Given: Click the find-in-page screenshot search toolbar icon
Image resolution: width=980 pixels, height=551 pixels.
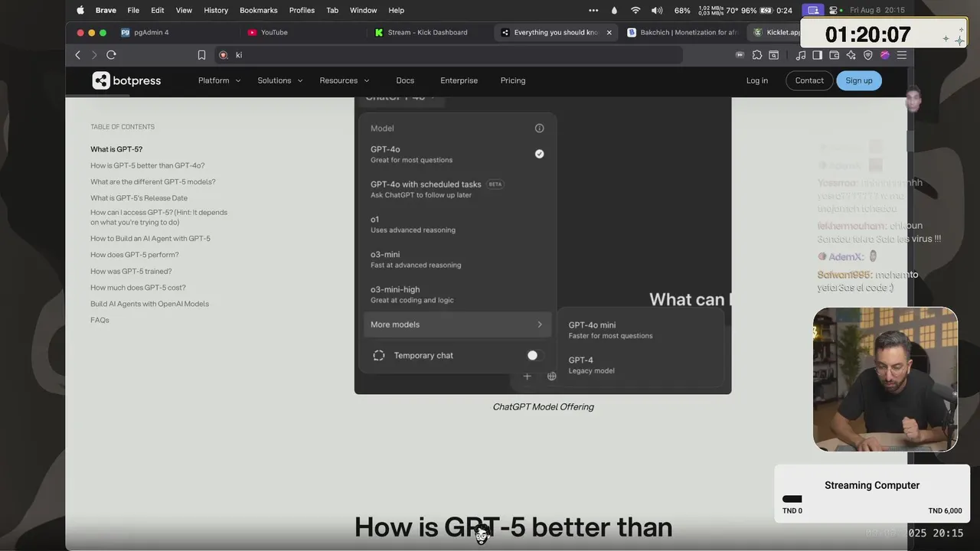Looking at the screenshot, I should click(774, 55).
